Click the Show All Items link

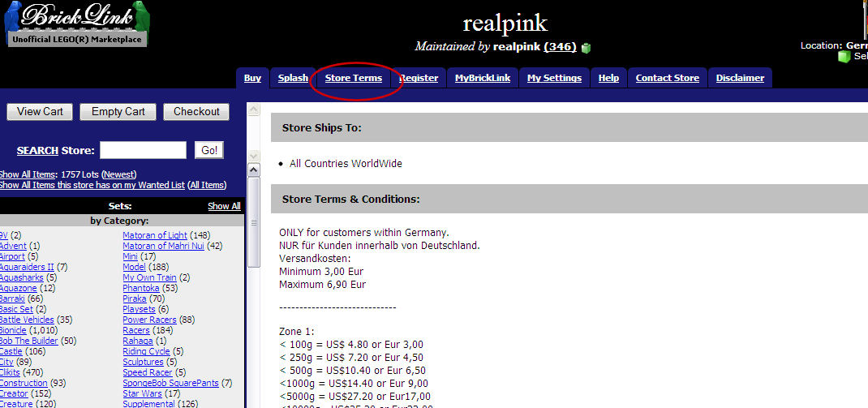[x=28, y=174]
